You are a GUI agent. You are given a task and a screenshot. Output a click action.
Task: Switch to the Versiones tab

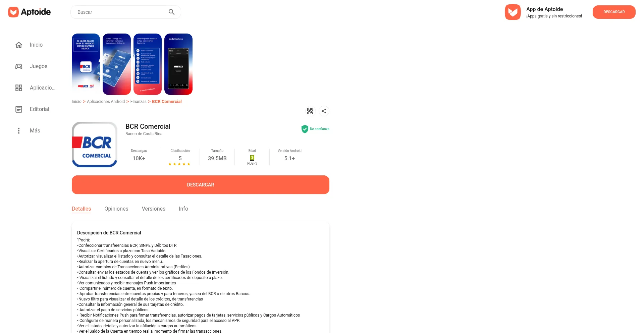click(x=154, y=209)
